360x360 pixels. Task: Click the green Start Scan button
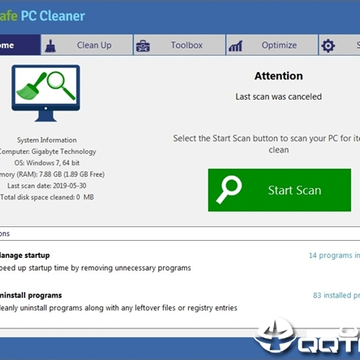point(279,190)
